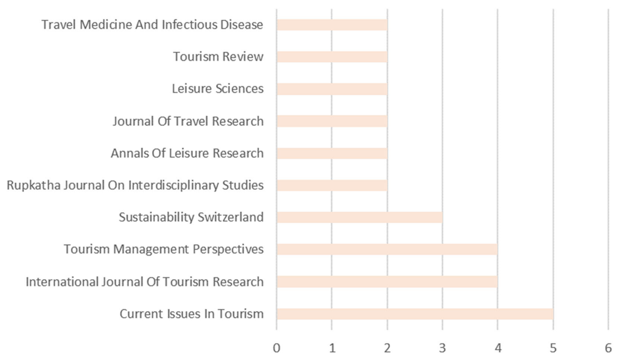Click the Tourism Review label text
The image size is (622, 364).
tap(218, 57)
